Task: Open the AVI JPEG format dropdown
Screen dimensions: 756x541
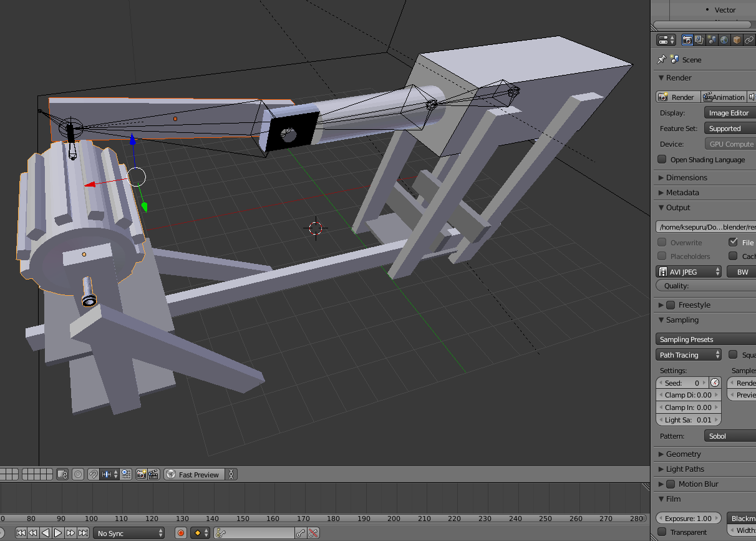Action: click(688, 271)
